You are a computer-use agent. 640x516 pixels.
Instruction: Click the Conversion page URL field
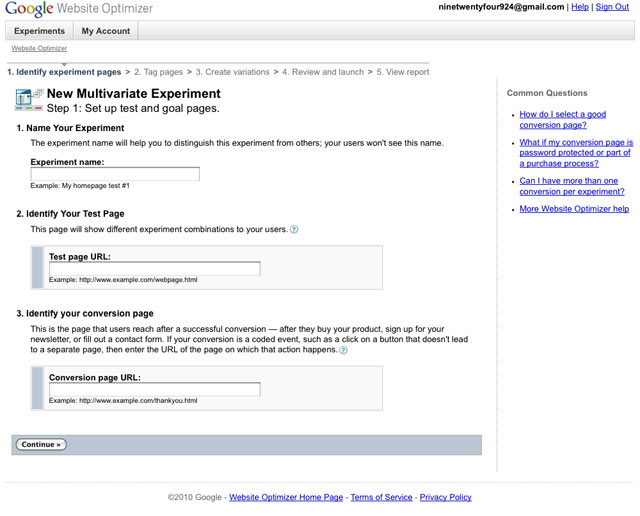(155, 389)
